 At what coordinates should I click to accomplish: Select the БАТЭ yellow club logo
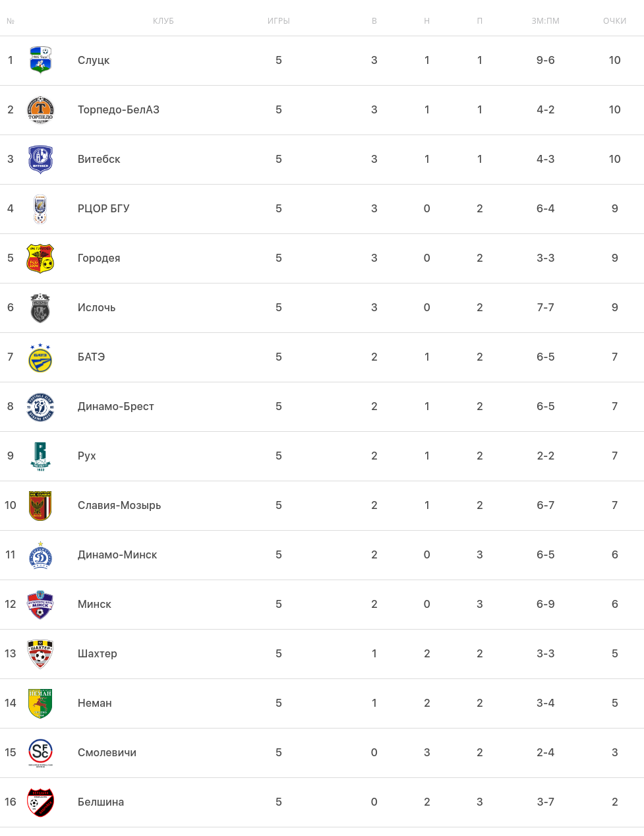pos(40,357)
